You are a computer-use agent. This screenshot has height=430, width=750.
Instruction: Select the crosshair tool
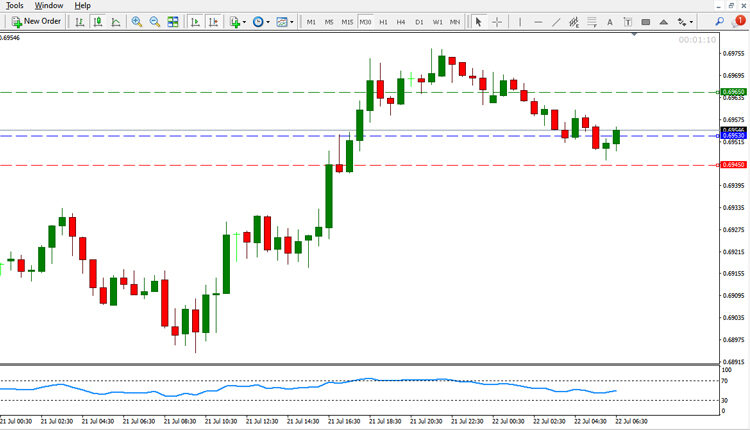click(x=497, y=22)
